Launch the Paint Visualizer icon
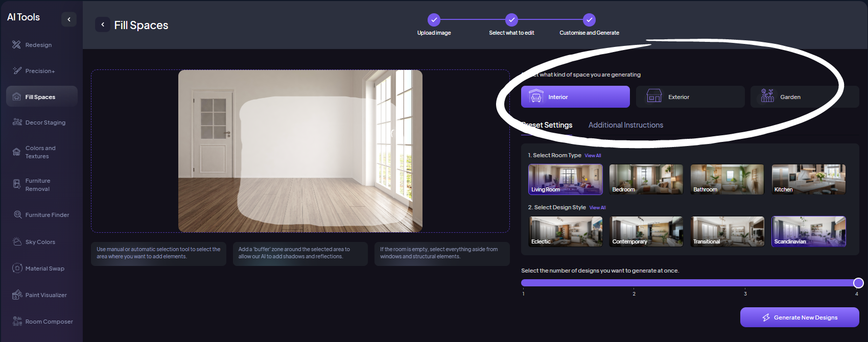This screenshot has width=868, height=342. click(x=17, y=295)
